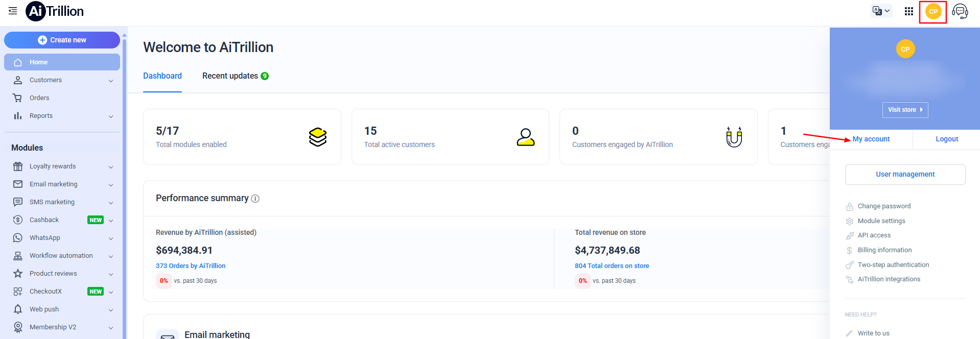The height and width of the screenshot is (339, 980).
Task: Click the Reports bar chart icon
Action: [x=18, y=116]
